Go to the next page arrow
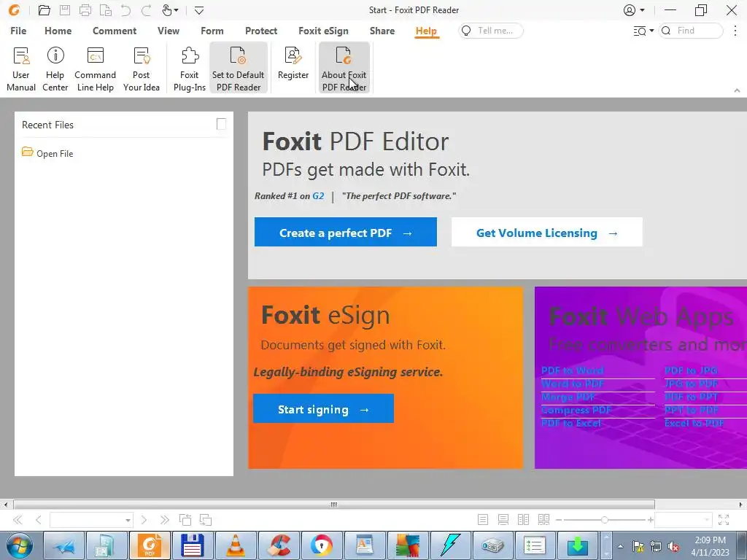This screenshot has height=560, width=747. [144, 519]
